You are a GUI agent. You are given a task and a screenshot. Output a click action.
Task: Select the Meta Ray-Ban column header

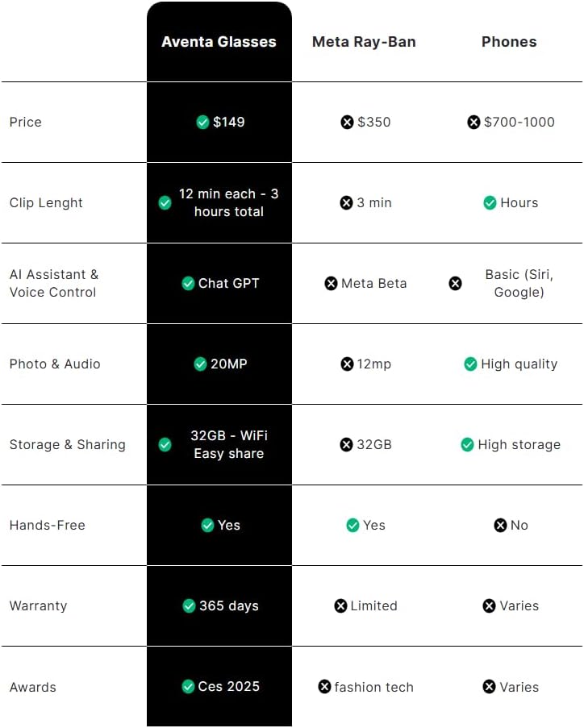[364, 42]
